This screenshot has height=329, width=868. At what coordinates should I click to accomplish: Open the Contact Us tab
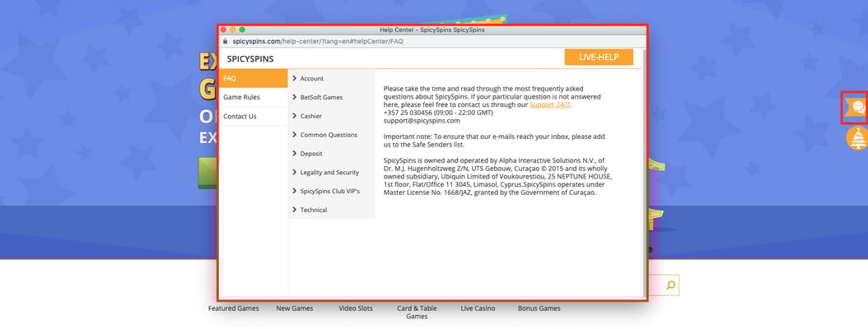pos(254,117)
